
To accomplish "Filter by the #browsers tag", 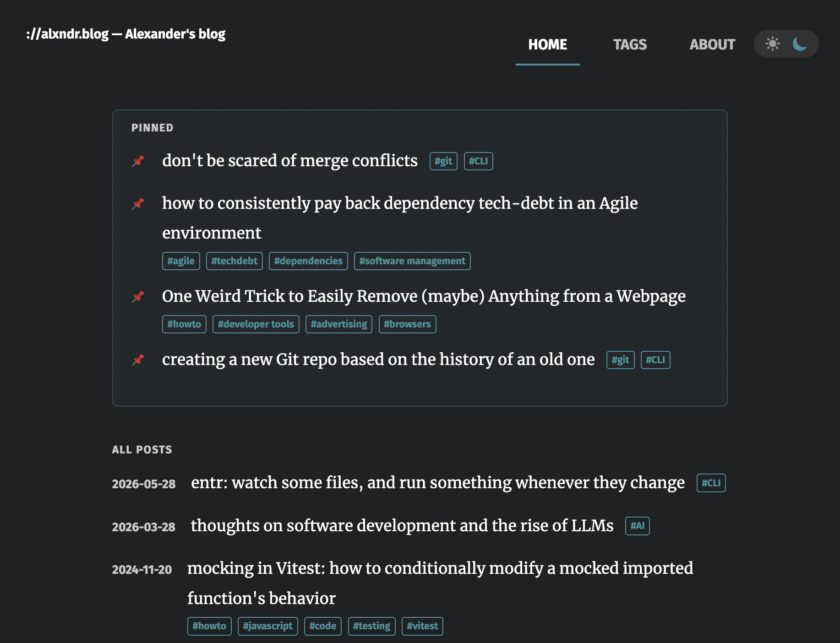I will click(x=407, y=324).
